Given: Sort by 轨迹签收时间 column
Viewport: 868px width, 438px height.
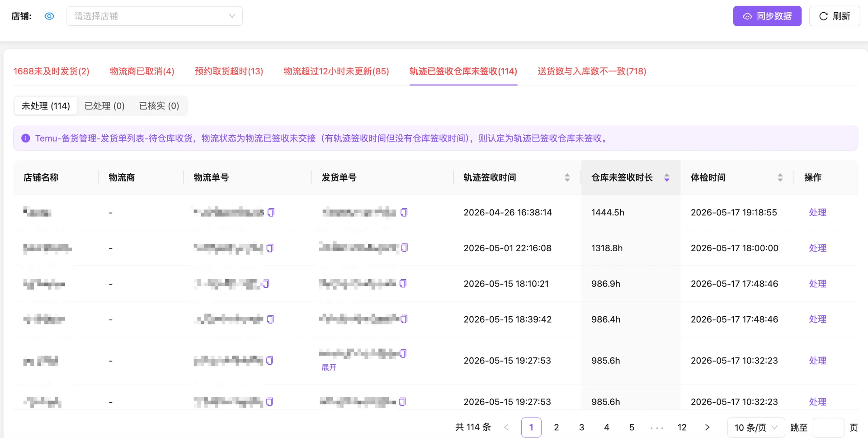Looking at the screenshot, I should click(567, 178).
